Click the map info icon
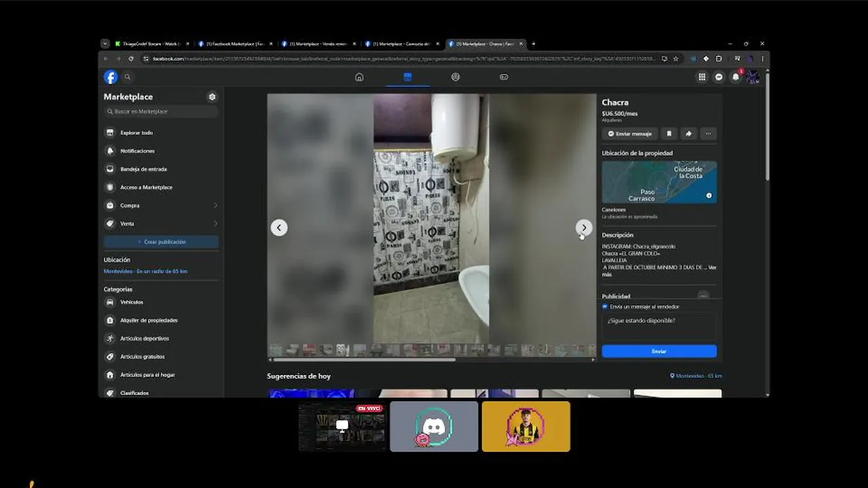This screenshot has width=868, height=488. [x=709, y=195]
